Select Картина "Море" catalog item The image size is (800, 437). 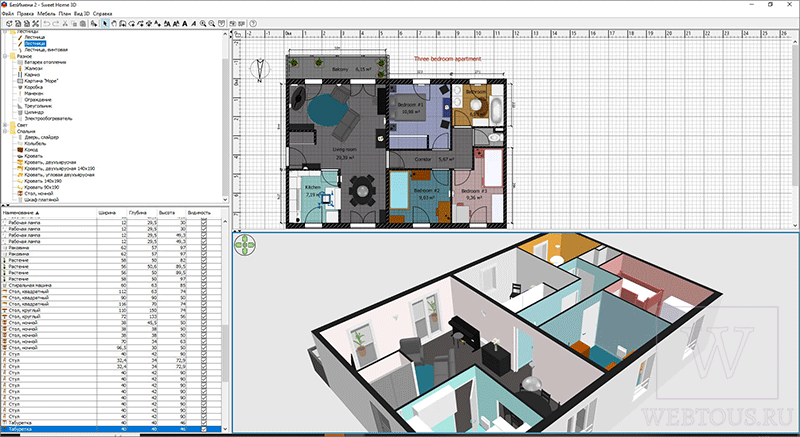pos(40,81)
